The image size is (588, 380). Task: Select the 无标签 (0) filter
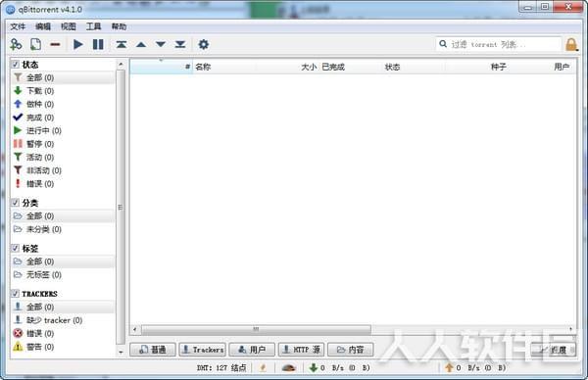pyautogui.click(x=63, y=274)
